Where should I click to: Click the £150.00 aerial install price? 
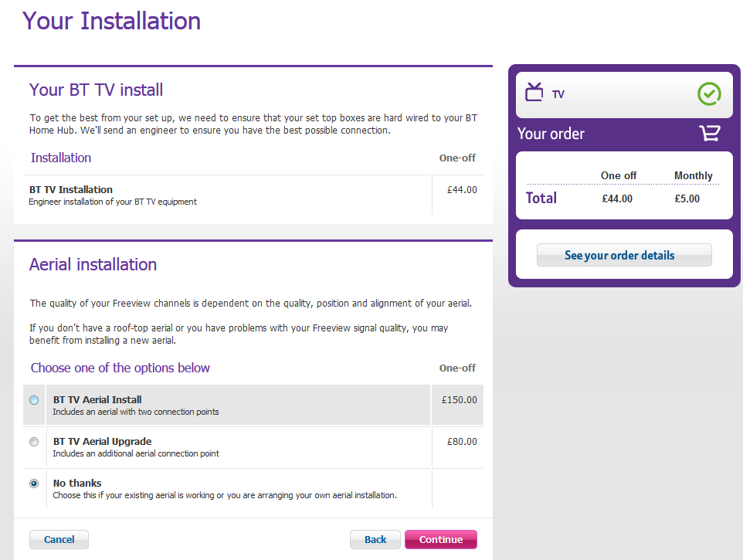[x=459, y=400]
